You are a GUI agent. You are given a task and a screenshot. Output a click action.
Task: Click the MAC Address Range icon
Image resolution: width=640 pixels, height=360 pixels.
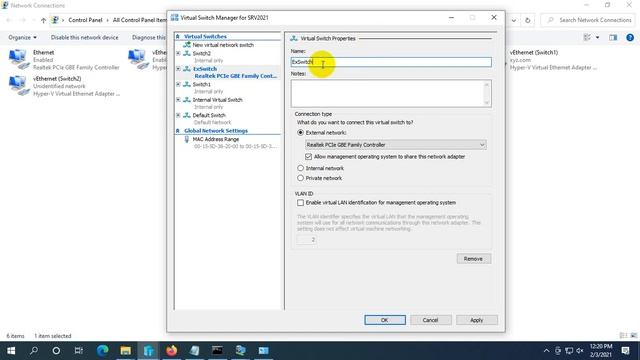pos(187,139)
